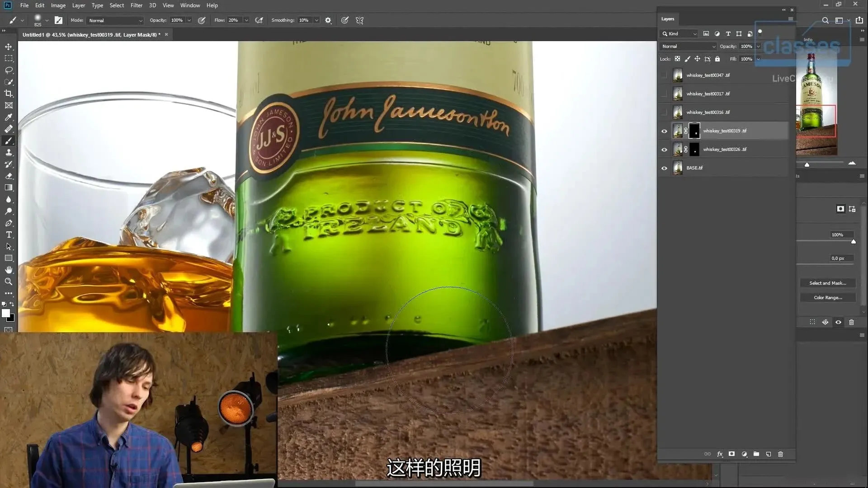Viewport: 868px width, 488px height.
Task: Add a layer mask button
Action: pyautogui.click(x=731, y=454)
